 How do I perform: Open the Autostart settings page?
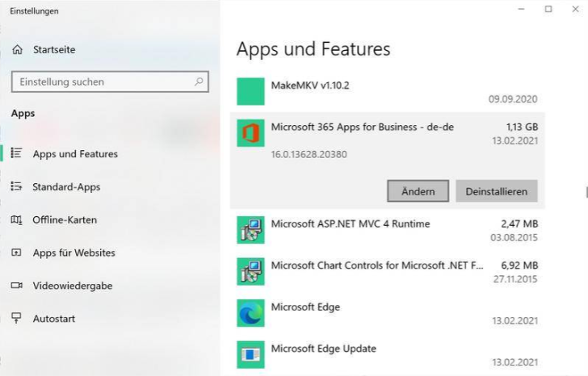54,319
